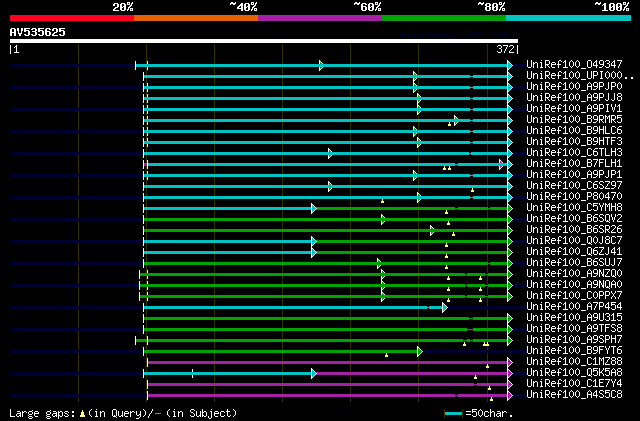Viewport: 640px width, 421px height.
Task: Select the UniRef100_Q6ZJ41 hit label
Action: coord(574,252)
